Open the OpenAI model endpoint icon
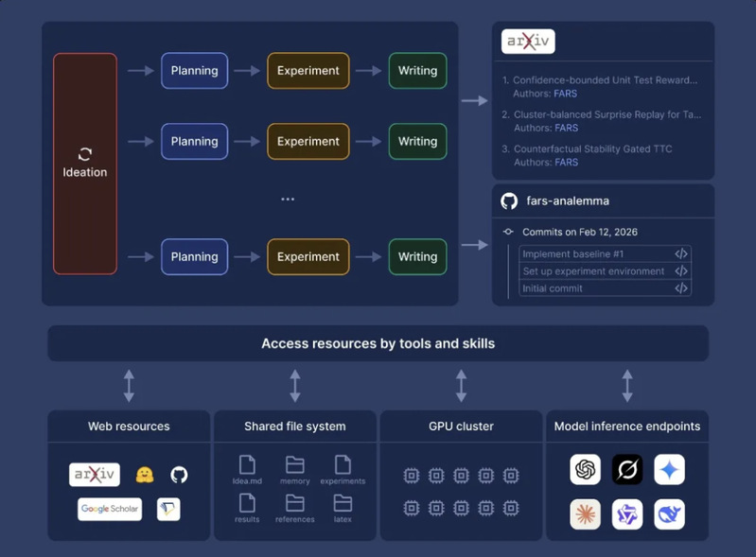This screenshot has height=557, width=756. pos(586,469)
